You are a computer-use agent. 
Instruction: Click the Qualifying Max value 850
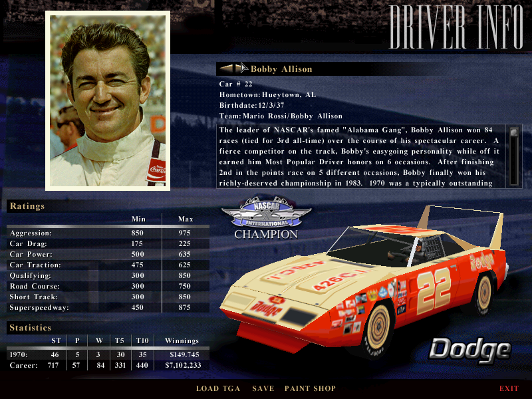tap(185, 275)
